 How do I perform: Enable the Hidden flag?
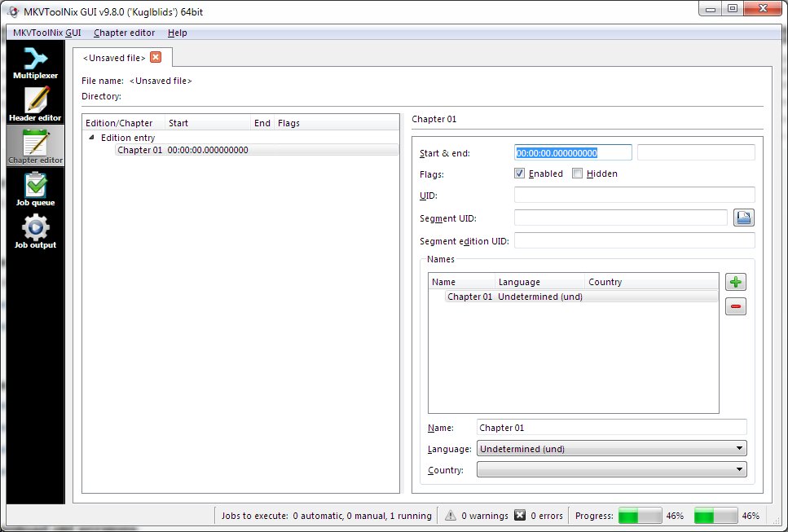(x=577, y=173)
